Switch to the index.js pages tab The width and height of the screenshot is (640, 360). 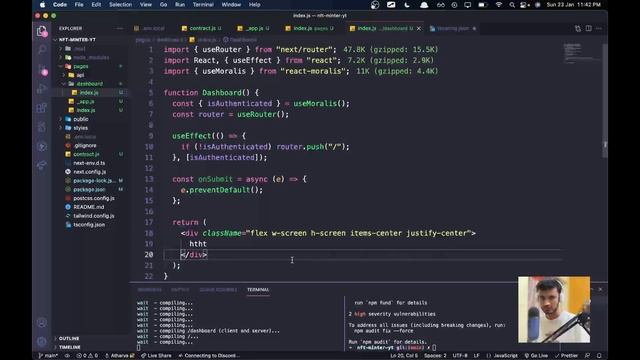309,29
